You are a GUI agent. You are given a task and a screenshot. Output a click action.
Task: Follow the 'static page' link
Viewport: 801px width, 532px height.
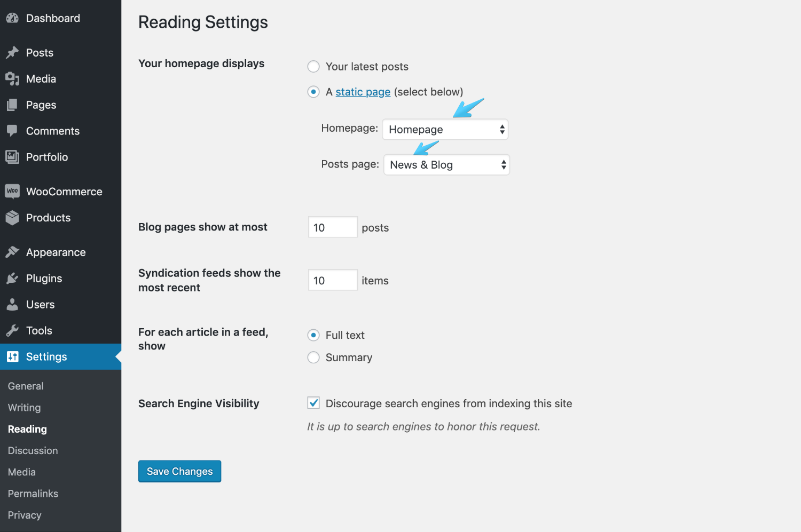(x=363, y=92)
